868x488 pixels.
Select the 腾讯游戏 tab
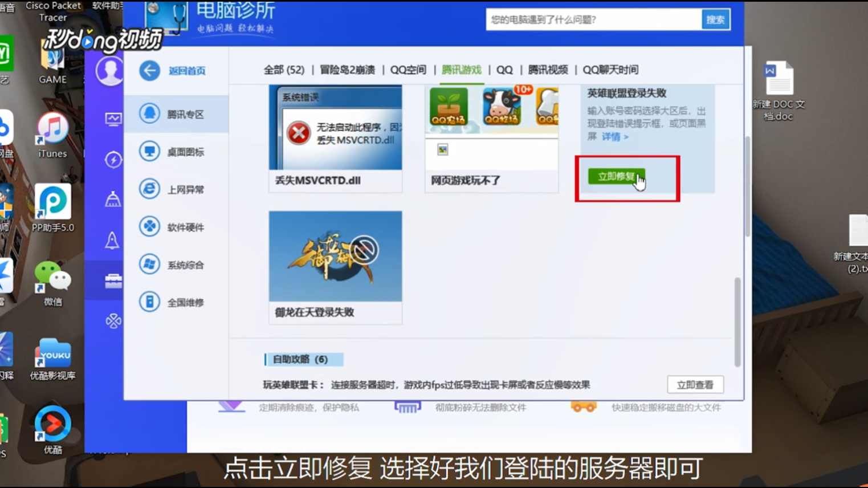(x=462, y=70)
